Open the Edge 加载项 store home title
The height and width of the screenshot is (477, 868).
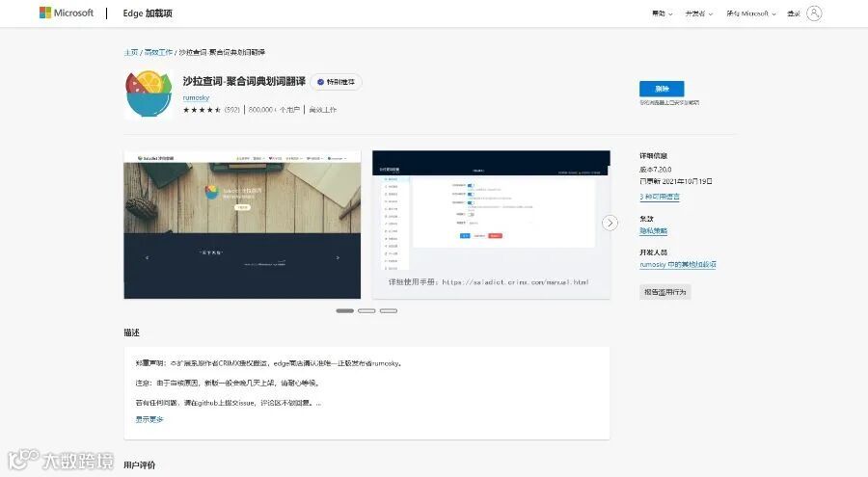coord(148,13)
